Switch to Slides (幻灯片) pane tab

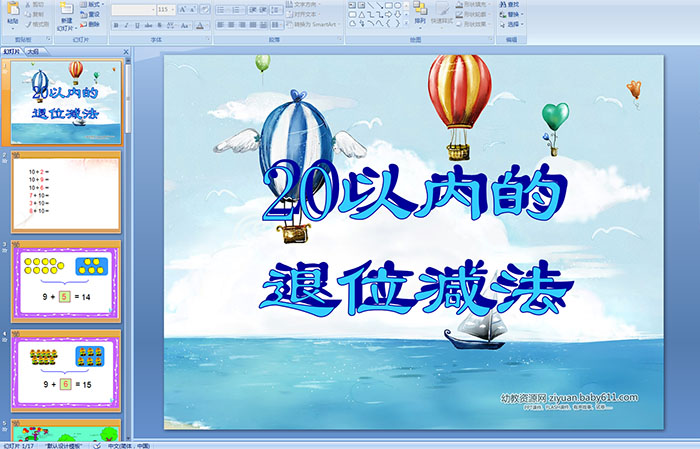click(11, 51)
